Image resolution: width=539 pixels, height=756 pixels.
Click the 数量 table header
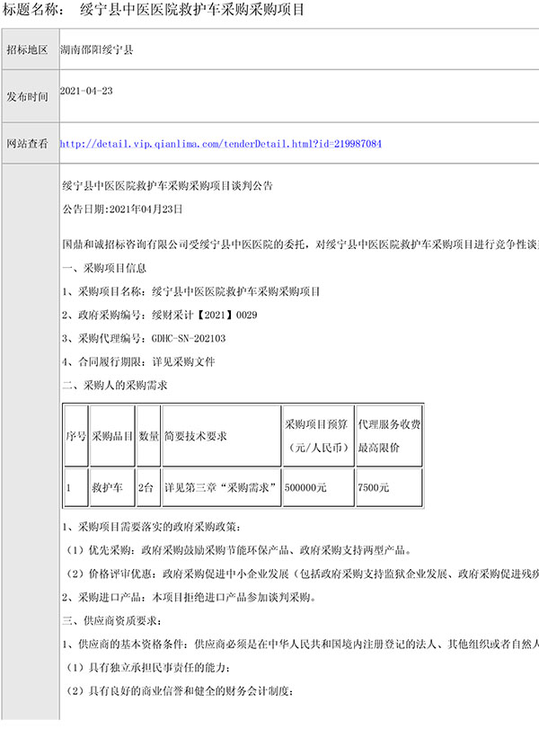pyautogui.click(x=148, y=436)
